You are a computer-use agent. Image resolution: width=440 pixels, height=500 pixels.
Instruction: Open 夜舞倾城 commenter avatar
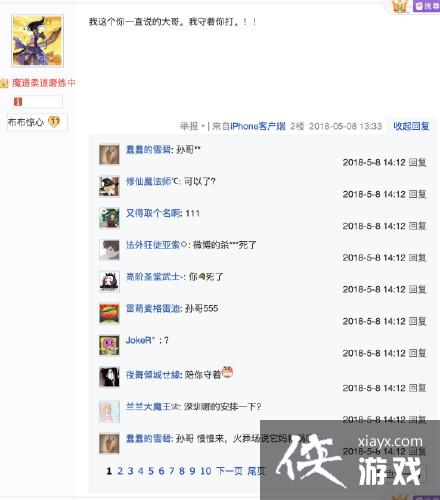[109, 377]
